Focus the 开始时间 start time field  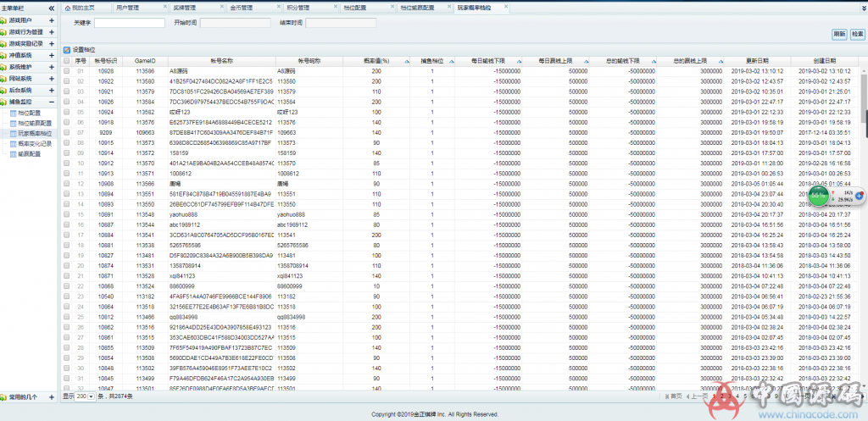click(236, 23)
